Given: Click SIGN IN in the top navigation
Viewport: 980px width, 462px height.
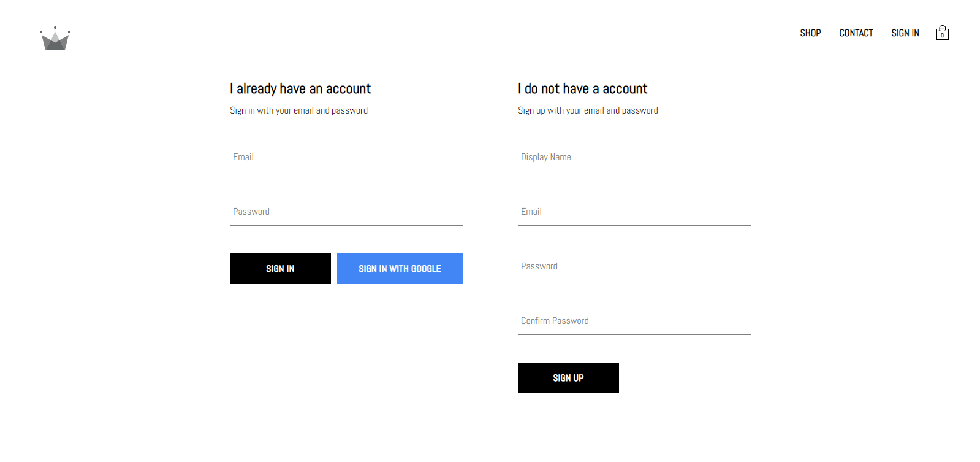Looking at the screenshot, I should tap(905, 33).
